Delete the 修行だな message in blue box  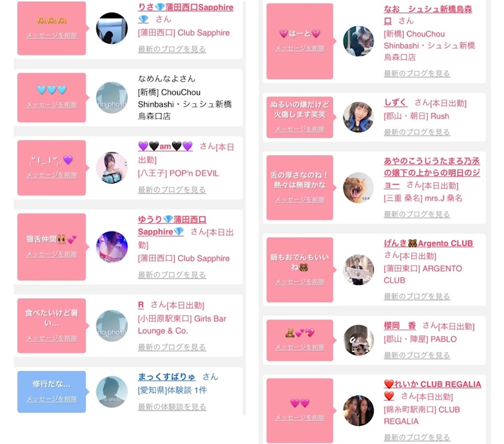52,399
